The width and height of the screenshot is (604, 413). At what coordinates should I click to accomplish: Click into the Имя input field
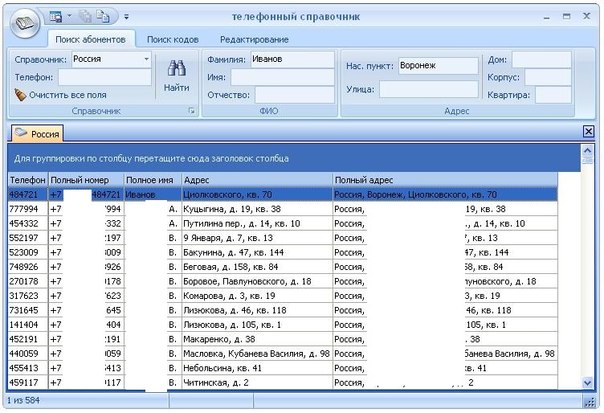tap(282, 77)
